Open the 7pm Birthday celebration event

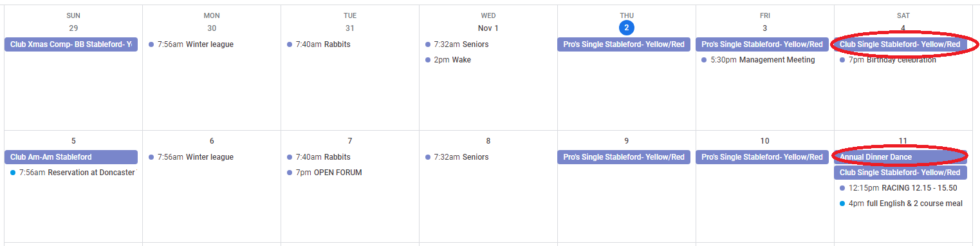tap(888, 60)
